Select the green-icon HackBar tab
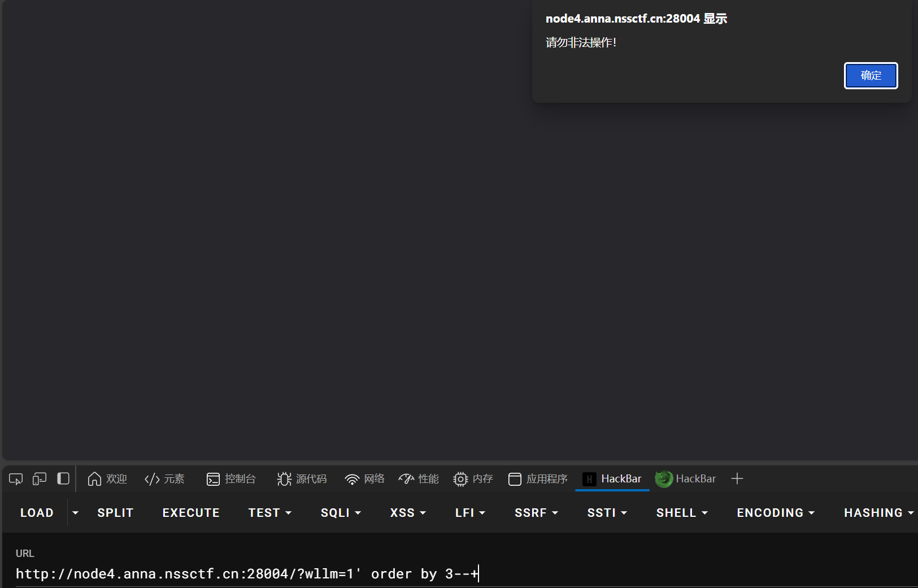 tap(686, 479)
